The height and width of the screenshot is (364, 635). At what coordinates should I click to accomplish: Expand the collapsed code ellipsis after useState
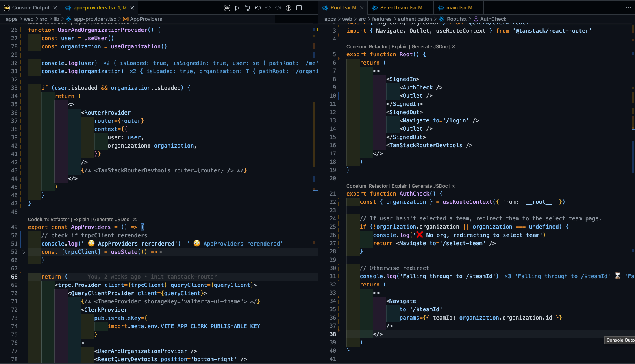[x=160, y=252]
